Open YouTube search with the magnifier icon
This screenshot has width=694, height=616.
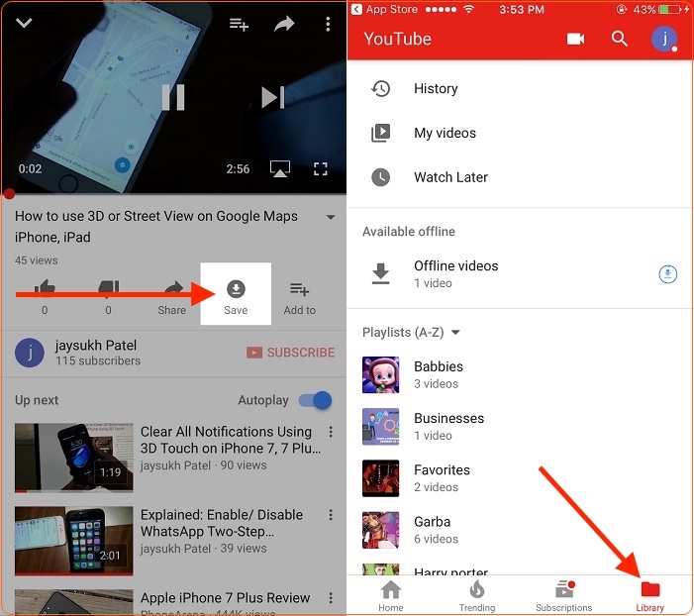tap(620, 39)
